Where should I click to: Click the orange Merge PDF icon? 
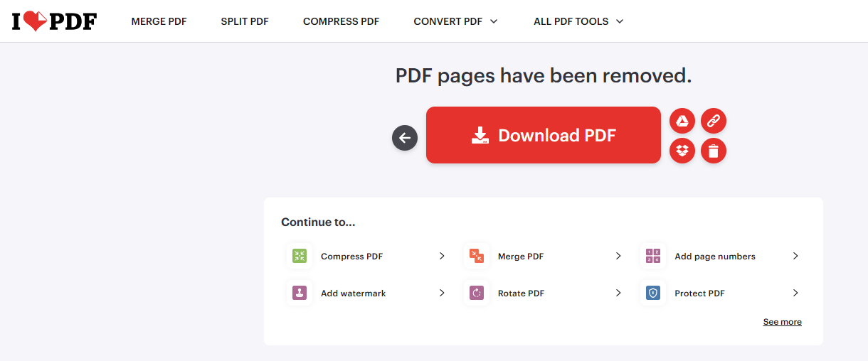pos(477,256)
